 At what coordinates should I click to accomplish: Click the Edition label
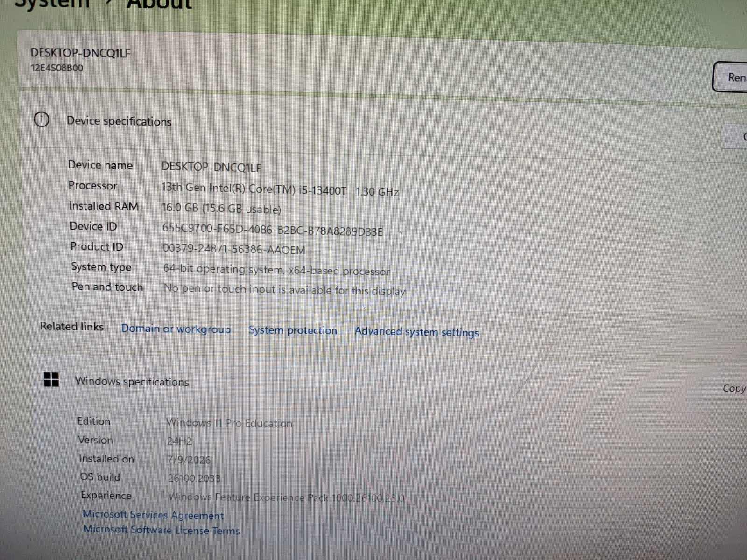pos(94,421)
